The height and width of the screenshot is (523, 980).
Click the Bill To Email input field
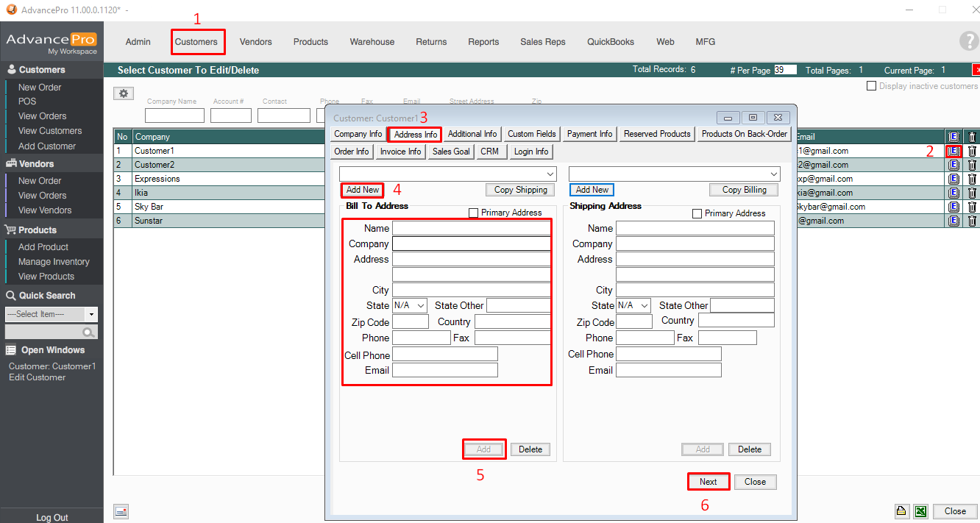pos(444,370)
